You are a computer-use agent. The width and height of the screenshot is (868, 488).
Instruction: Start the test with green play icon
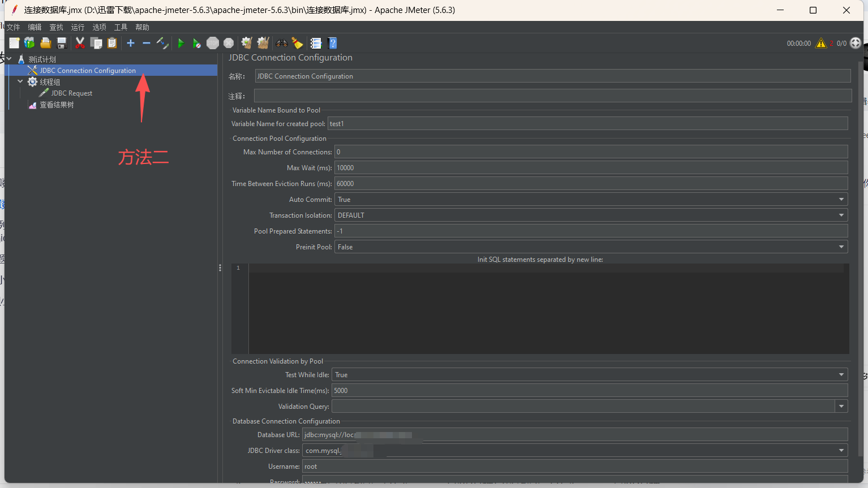(x=181, y=43)
